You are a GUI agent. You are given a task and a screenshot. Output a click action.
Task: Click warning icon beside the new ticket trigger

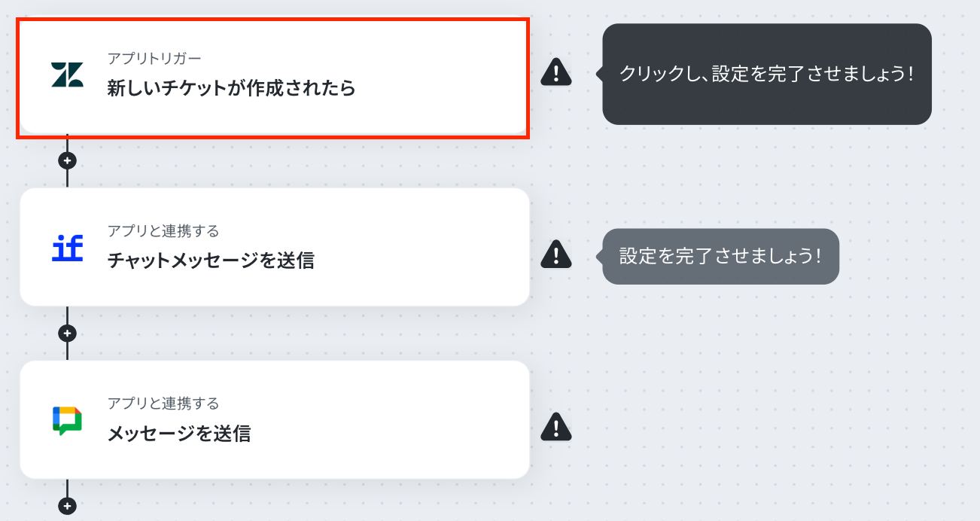(556, 72)
